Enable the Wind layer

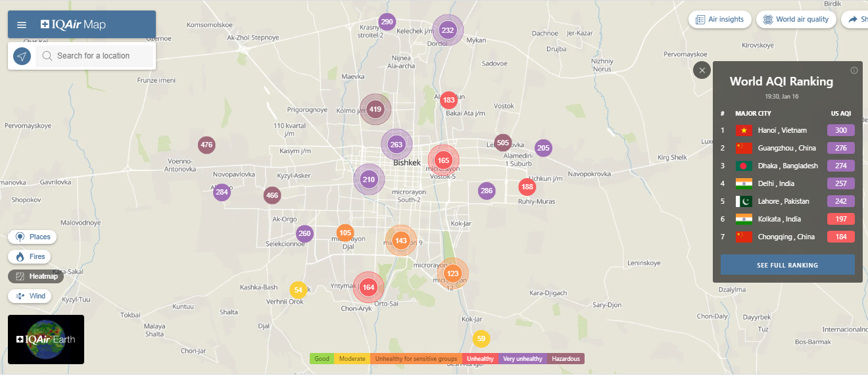(x=31, y=296)
